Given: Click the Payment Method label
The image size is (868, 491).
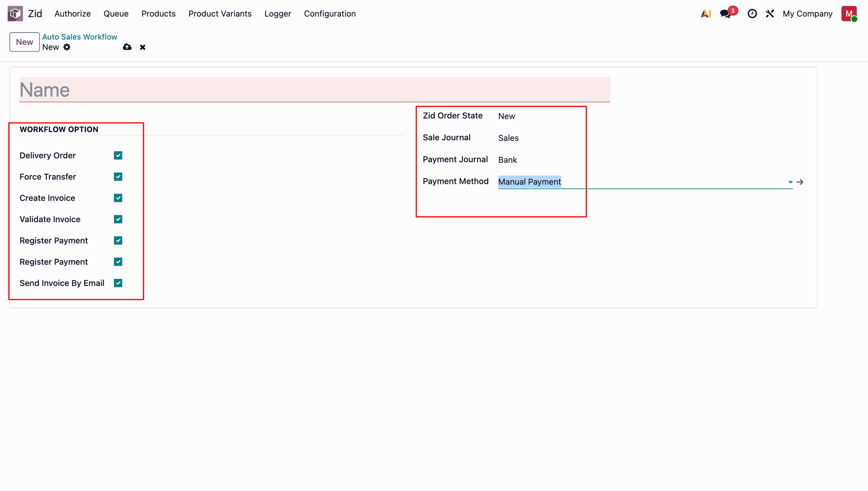Looking at the screenshot, I should click(455, 181).
